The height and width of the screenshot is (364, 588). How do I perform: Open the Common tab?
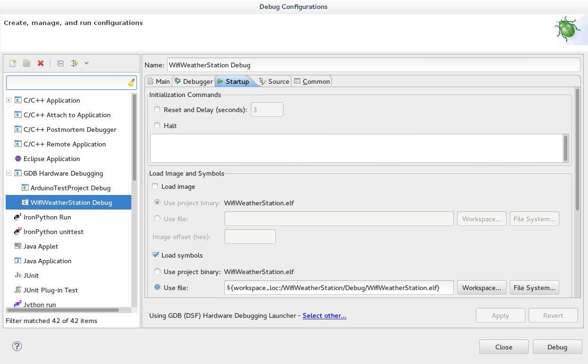tap(312, 81)
